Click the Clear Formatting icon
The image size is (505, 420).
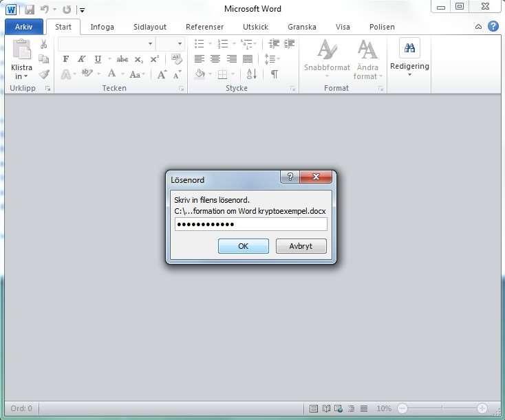click(177, 59)
